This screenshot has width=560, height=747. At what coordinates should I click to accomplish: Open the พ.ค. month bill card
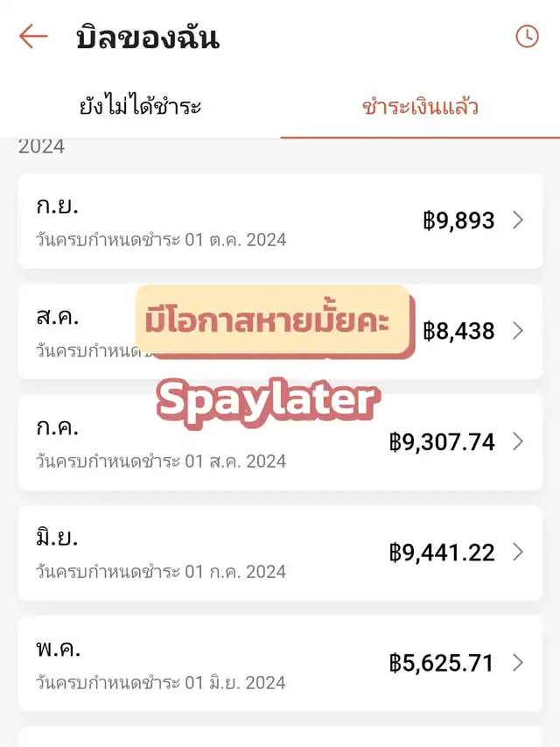point(280,664)
